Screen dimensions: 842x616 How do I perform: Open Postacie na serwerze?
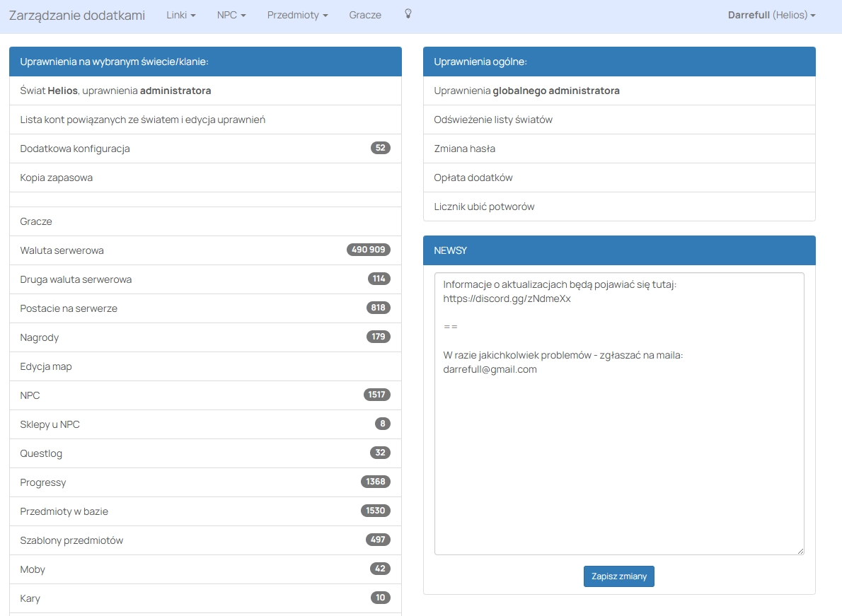[69, 308]
